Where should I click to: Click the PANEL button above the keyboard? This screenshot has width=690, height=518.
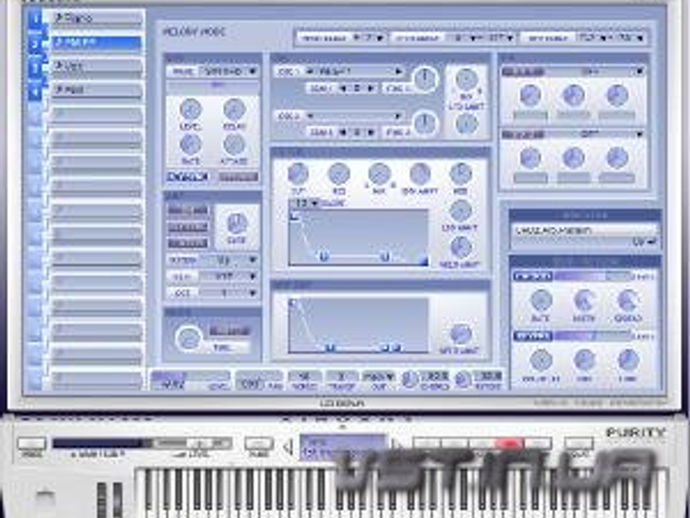tap(32, 443)
